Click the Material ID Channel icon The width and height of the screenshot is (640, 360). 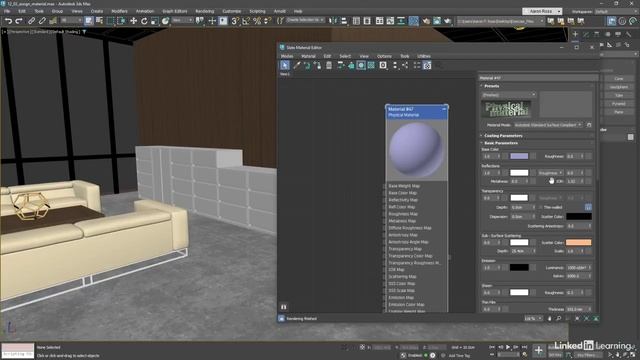coord(383,65)
